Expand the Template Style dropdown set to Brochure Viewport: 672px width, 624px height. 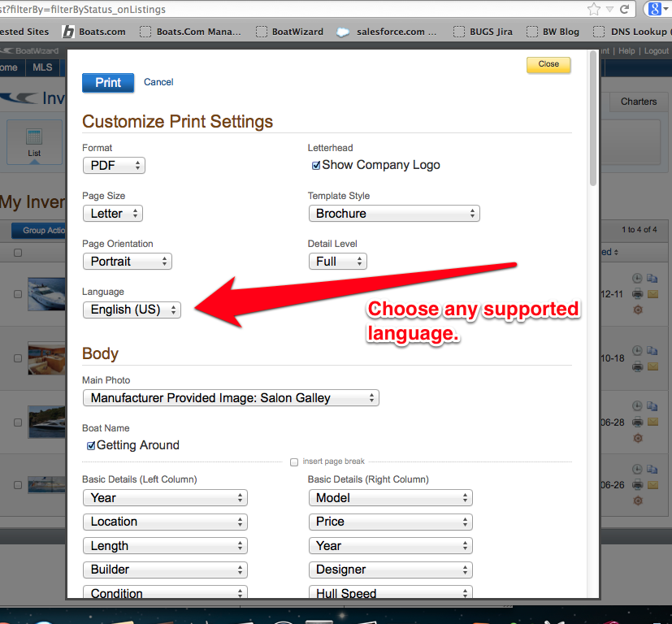click(x=393, y=214)
